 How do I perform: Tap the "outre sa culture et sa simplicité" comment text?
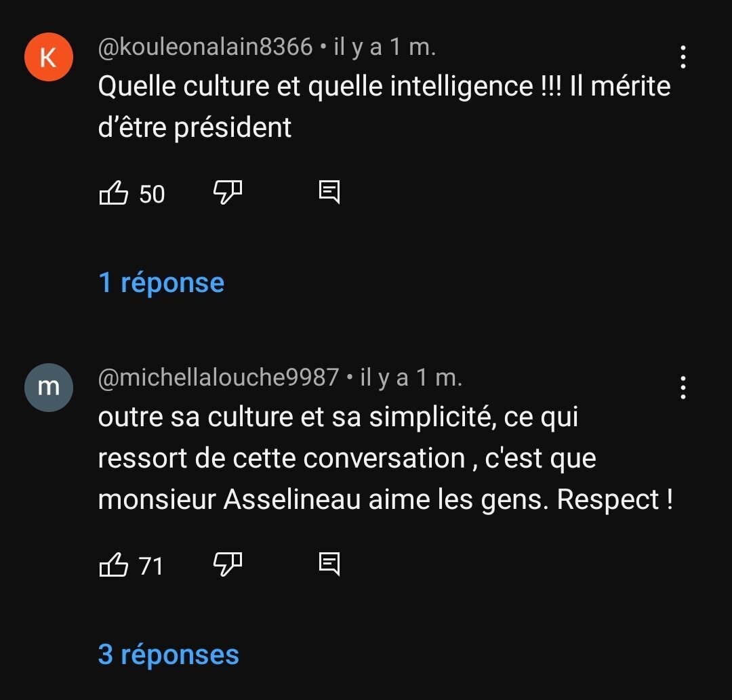pyautogui.click(x=385, y=458)
